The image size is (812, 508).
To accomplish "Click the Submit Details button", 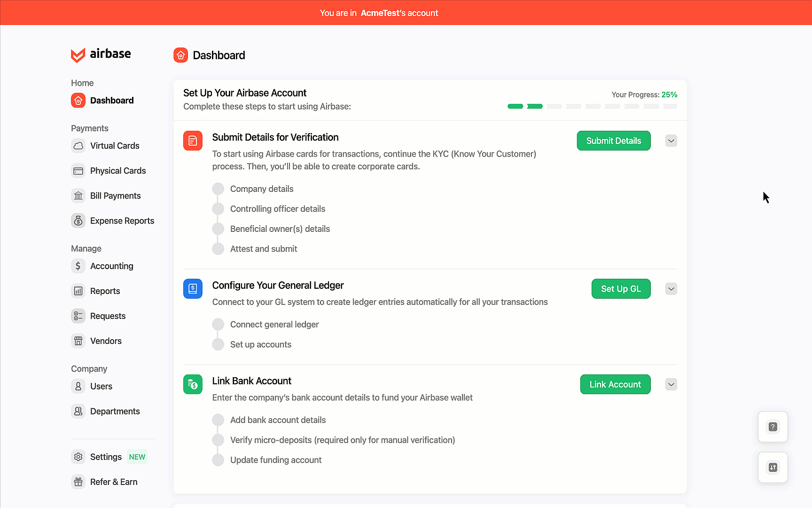I will point(614,141).
